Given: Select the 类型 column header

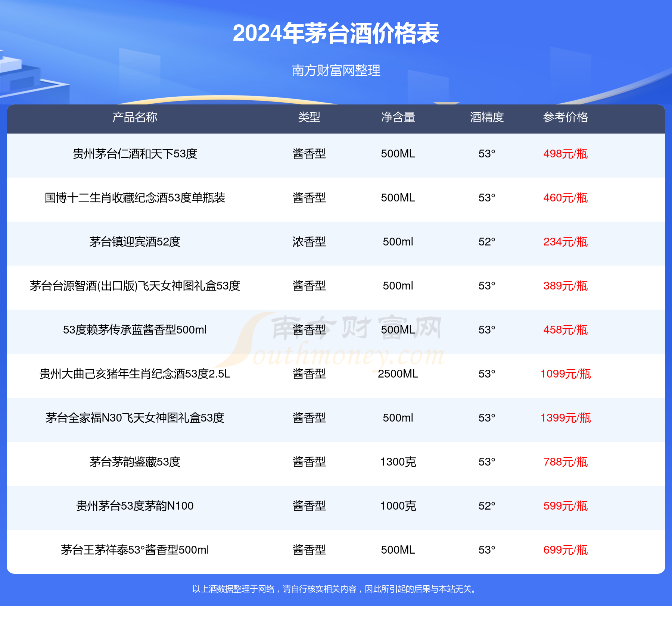Looking at the screenshot, I should point(309,118).
